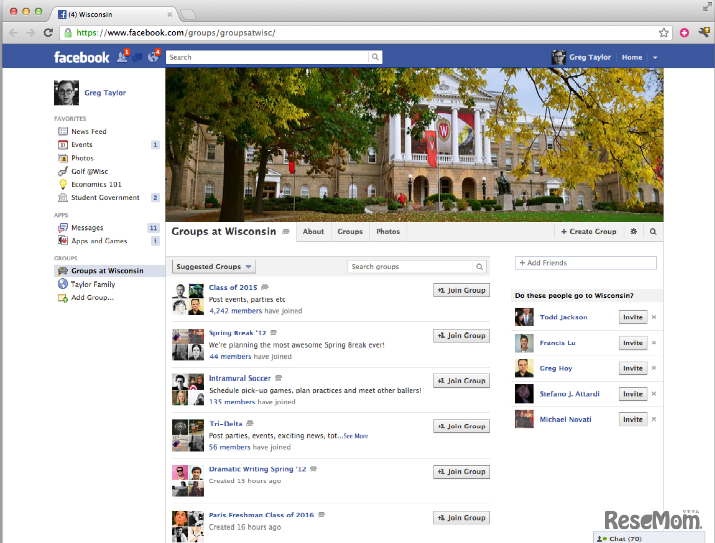Click the browser address bar URL

176,33
